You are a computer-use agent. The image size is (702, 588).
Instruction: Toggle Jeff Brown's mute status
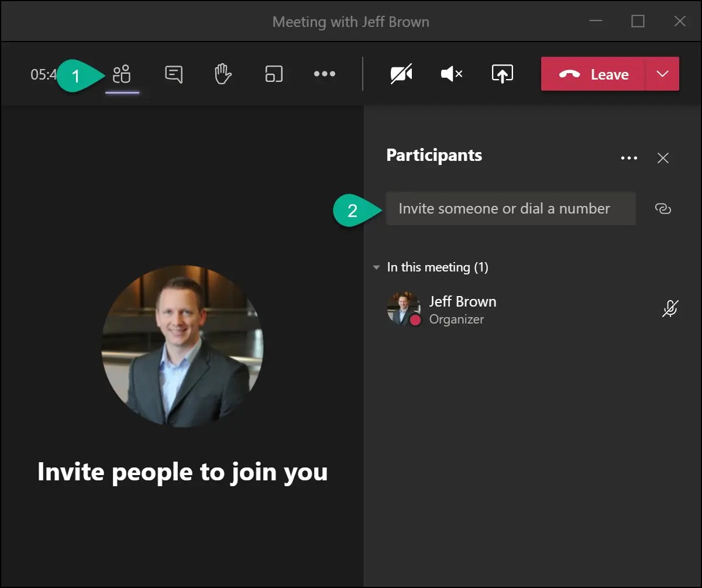(670, 309)
